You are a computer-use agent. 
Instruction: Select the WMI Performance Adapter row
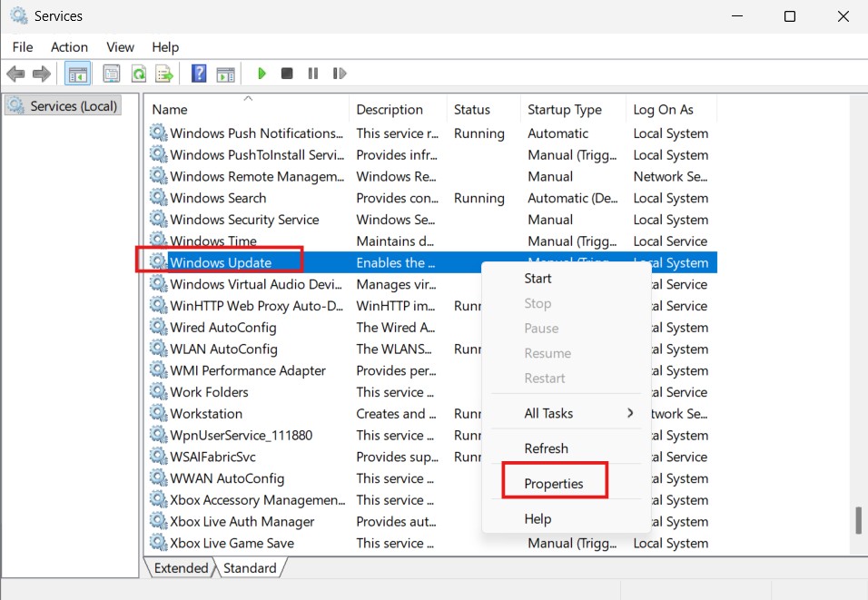point(314,371)
